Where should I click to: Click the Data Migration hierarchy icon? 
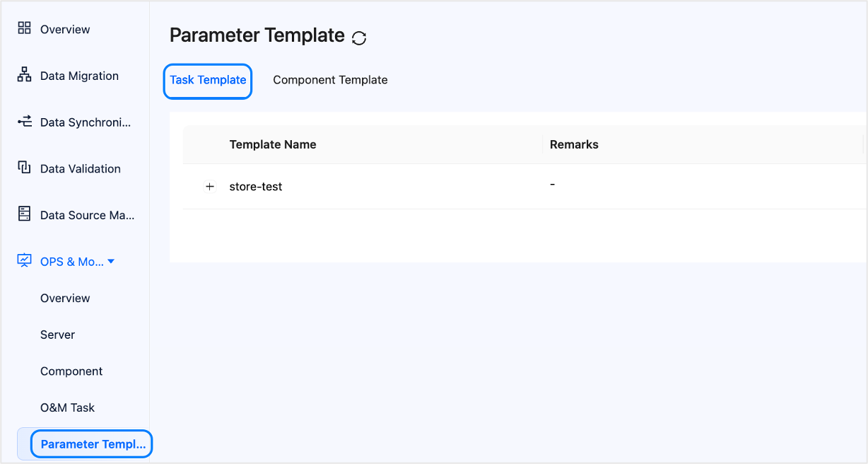[25, 75]
